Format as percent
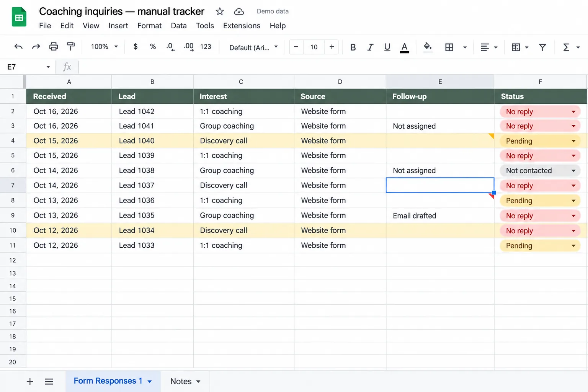 (153, 47)
